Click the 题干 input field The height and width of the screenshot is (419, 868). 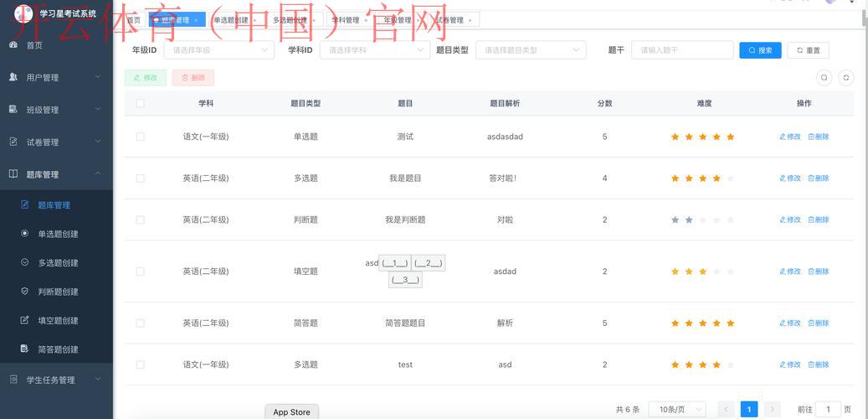tap(682, 50)
